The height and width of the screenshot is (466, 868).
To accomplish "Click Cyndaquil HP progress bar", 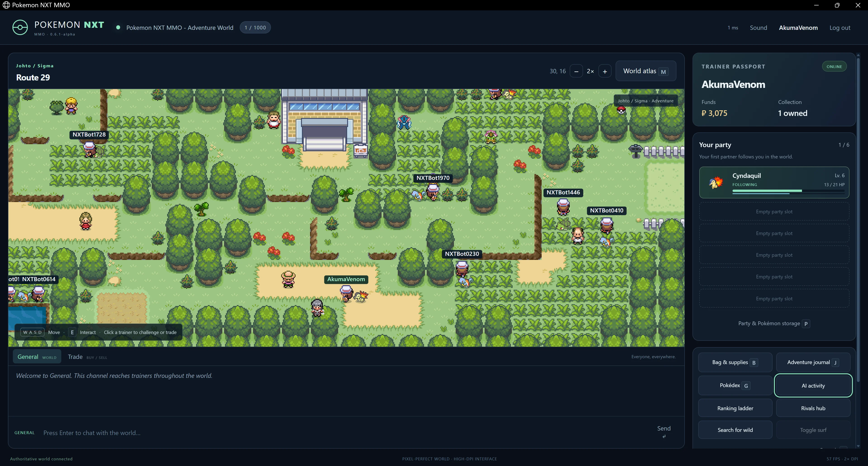I will pyautogui.click(x=788, y=191).
